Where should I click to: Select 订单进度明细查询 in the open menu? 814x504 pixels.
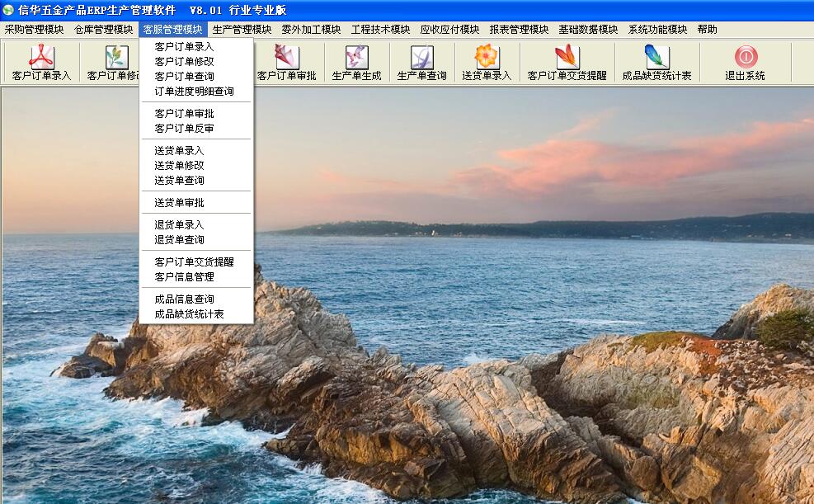tap(194, 92)
